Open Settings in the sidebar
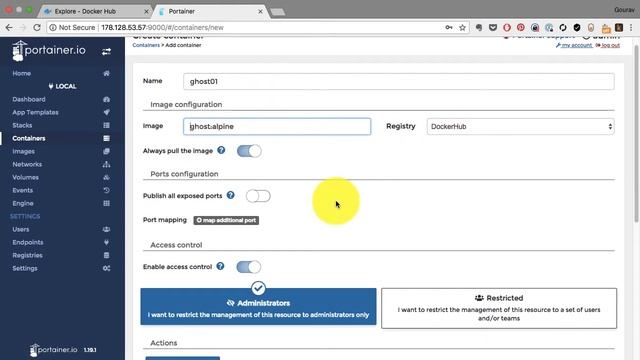This screenshot has width=640, height=360. click(x=24, y=269)
